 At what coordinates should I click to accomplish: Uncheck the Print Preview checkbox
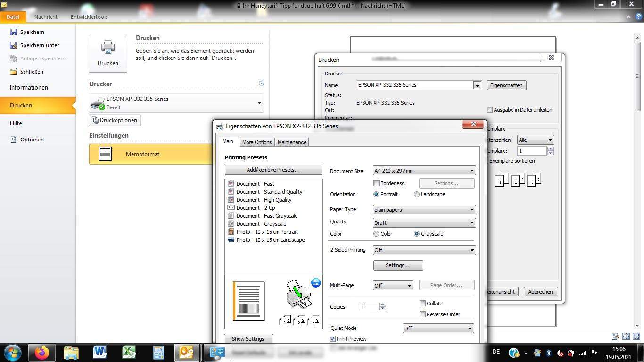click(x=332, y=339)
